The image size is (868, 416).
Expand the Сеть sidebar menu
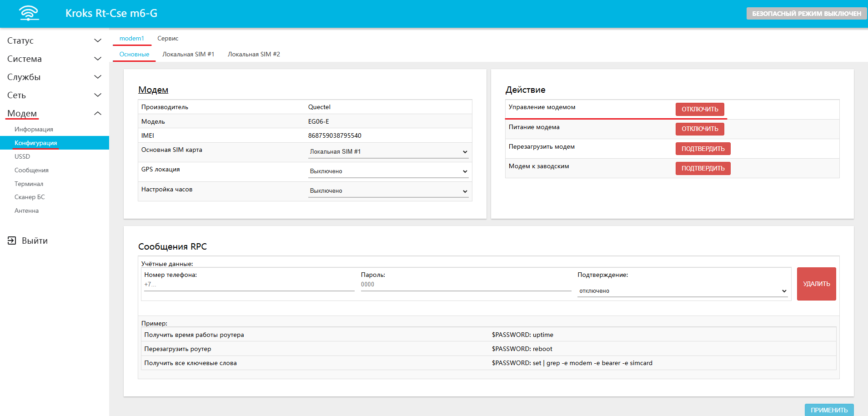coord(54,95)
